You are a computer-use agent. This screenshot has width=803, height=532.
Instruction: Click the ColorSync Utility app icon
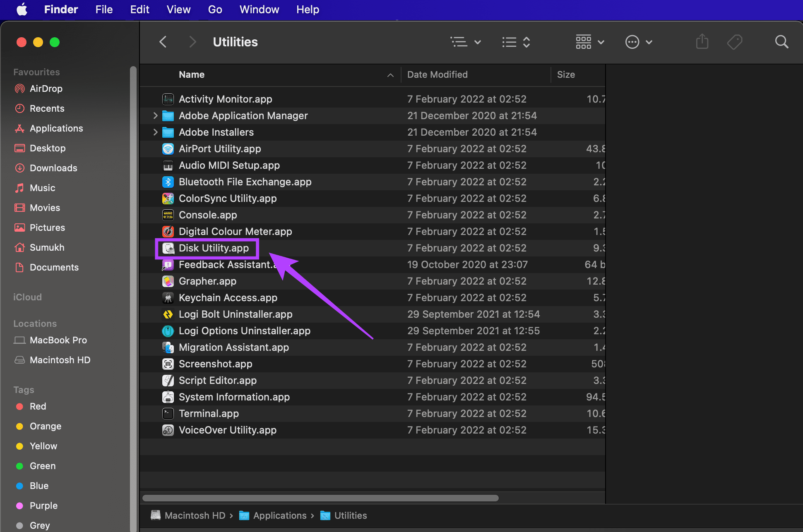pos(168,198)
